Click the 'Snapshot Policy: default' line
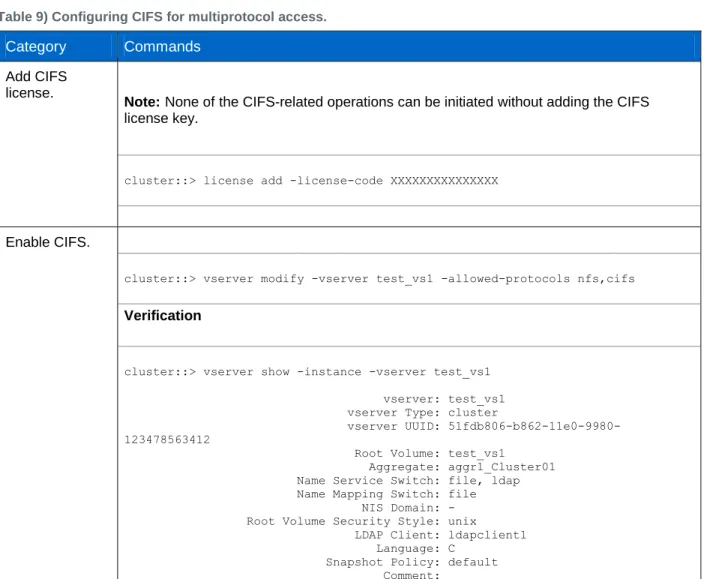The width and height of the screenshot is (707, 579). (412, 562)
